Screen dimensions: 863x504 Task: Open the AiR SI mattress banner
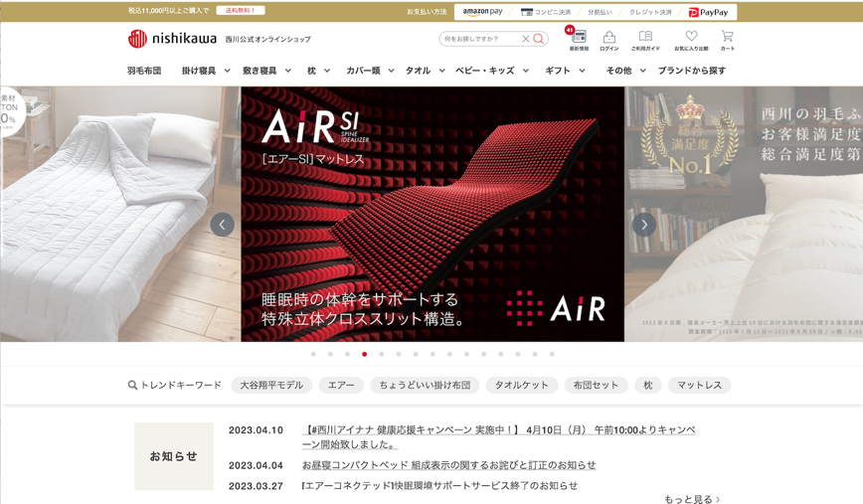click(x=432, y=214)
